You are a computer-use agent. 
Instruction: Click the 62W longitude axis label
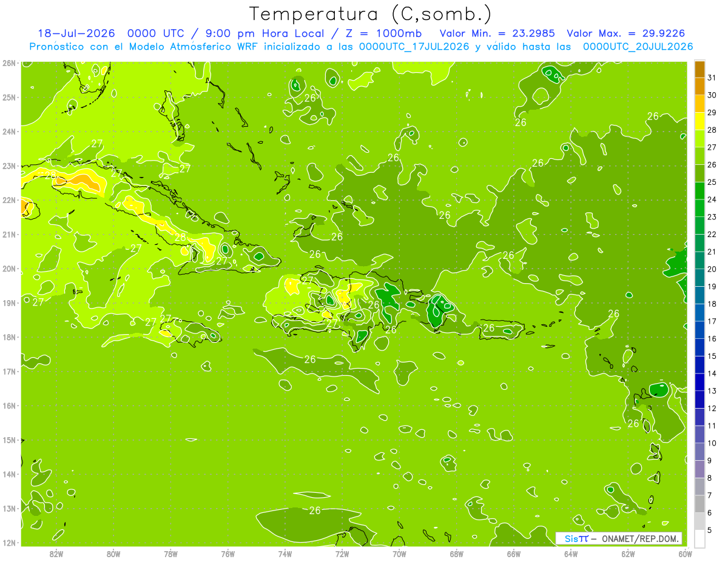pos(628,554)
